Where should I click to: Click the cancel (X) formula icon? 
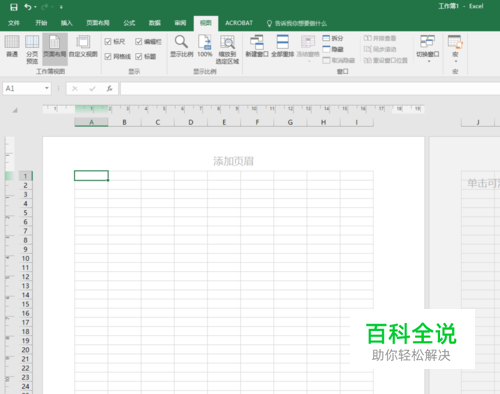click(75, 88)
